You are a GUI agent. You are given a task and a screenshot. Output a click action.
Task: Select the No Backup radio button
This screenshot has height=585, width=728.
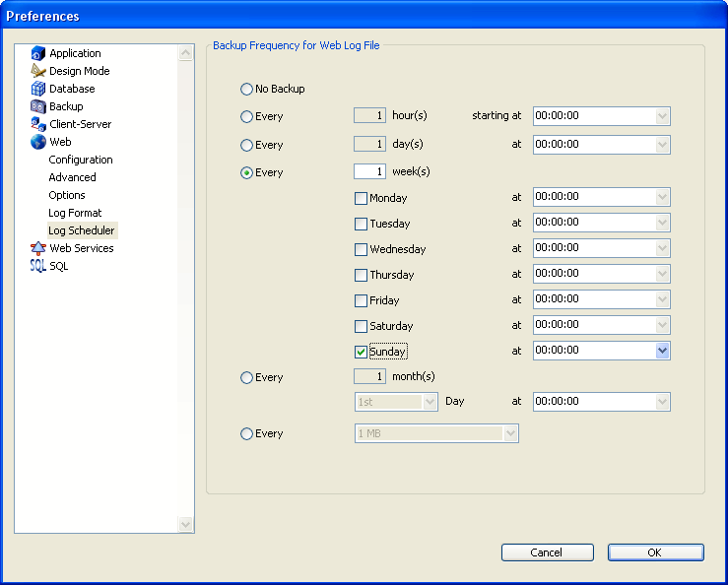pos(246,89)
